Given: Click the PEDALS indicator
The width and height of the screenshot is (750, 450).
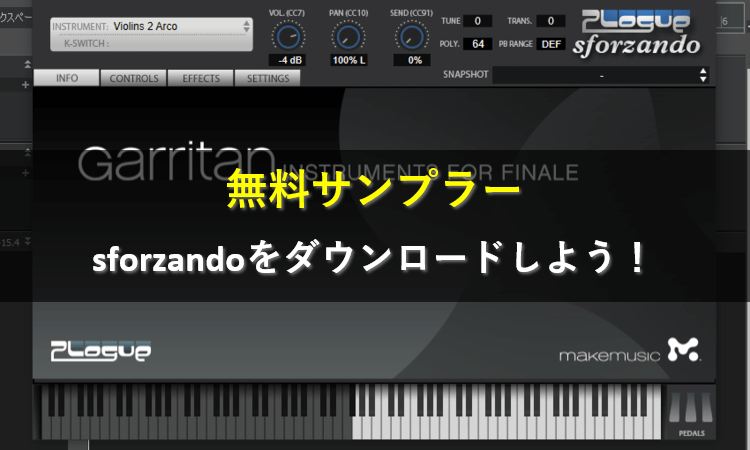Looking at the screenshot, I should [x=691, y=413].
